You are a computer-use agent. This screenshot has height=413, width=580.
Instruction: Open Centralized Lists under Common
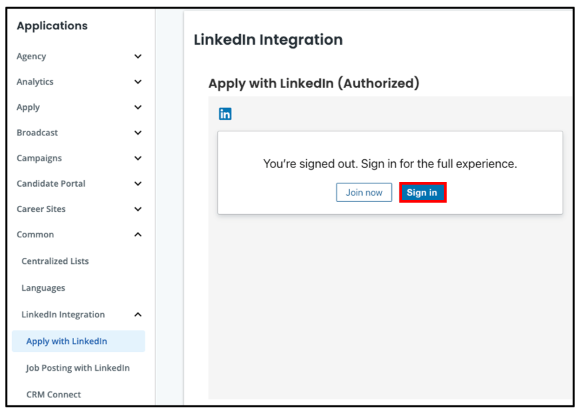pos(55,261)
